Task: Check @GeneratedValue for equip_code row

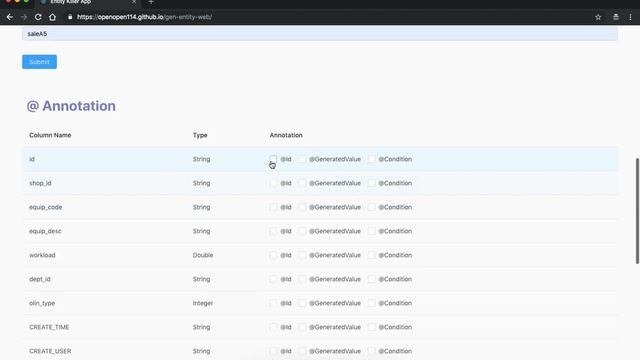Action: pyautogui.click(x=302, y=207)
